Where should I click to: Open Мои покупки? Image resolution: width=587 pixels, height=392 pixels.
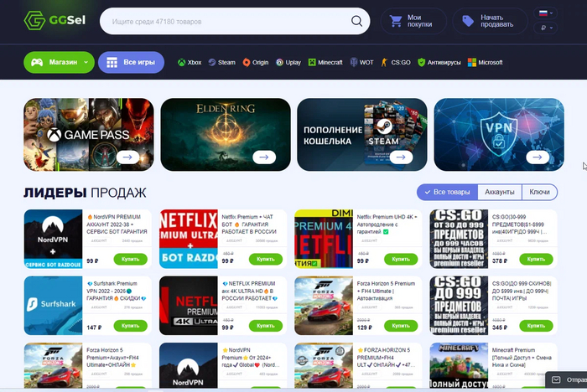[x=413, y=21]
